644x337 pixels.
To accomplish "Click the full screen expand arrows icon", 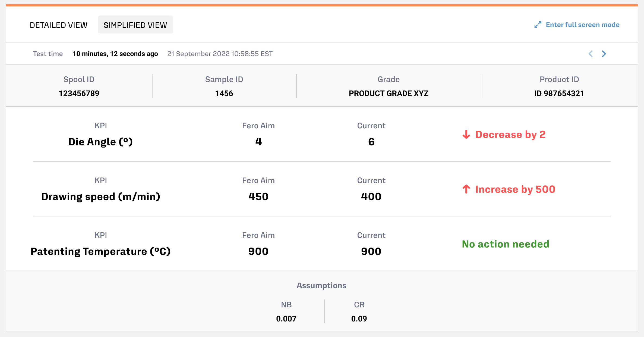I will 538,25.
